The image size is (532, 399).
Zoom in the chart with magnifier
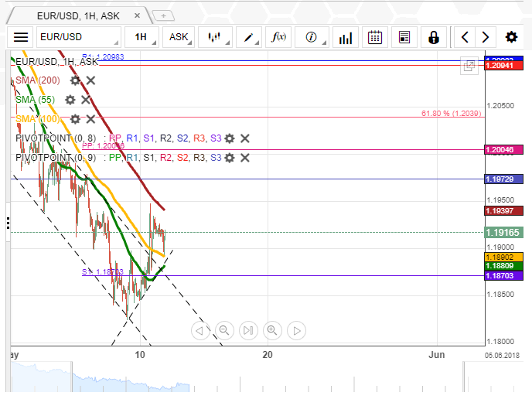click(272, 331)
